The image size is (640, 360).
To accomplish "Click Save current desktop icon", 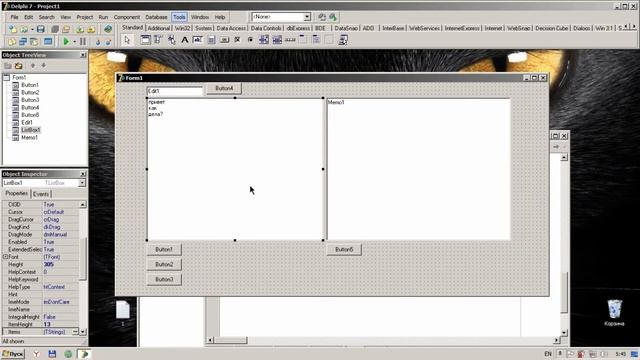I will pos(322,17).
